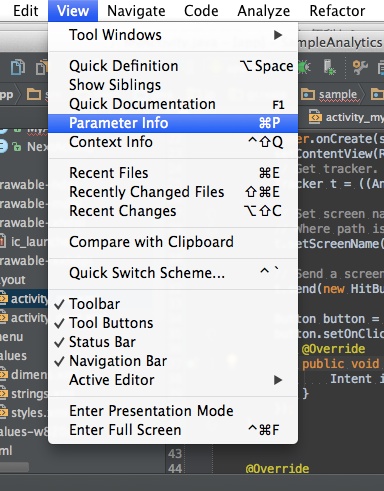The image size is (384, 491).
Task: Select the dimen file in project tree
Action: tap(23, 375)
